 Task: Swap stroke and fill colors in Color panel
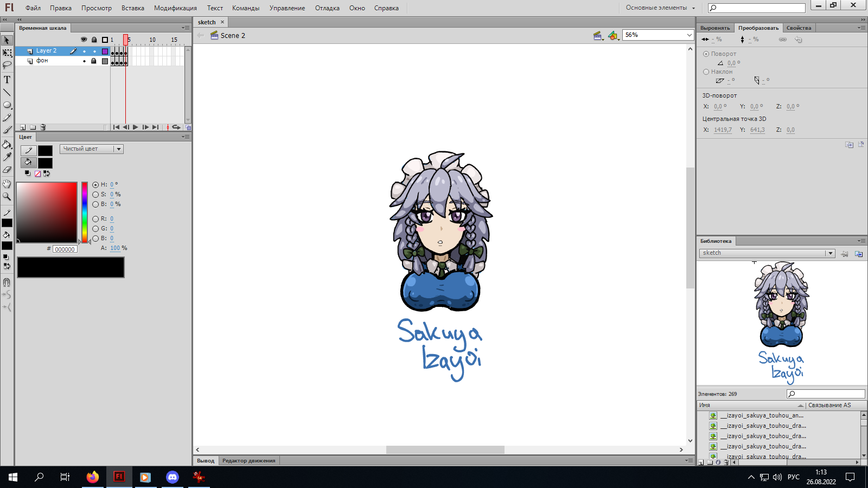click(x=47, y=174)
